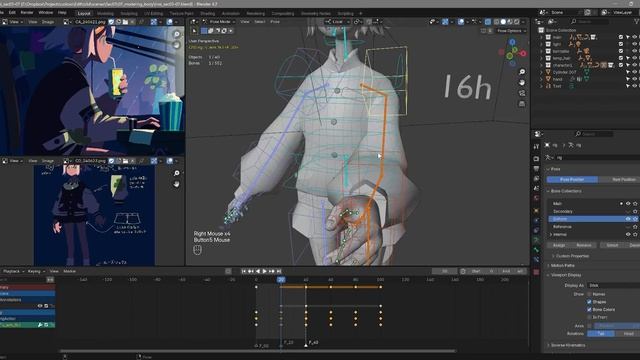Enable the In Front checkbox
The height and width of the screenshot is (360, 640).
tap(589, 317)
